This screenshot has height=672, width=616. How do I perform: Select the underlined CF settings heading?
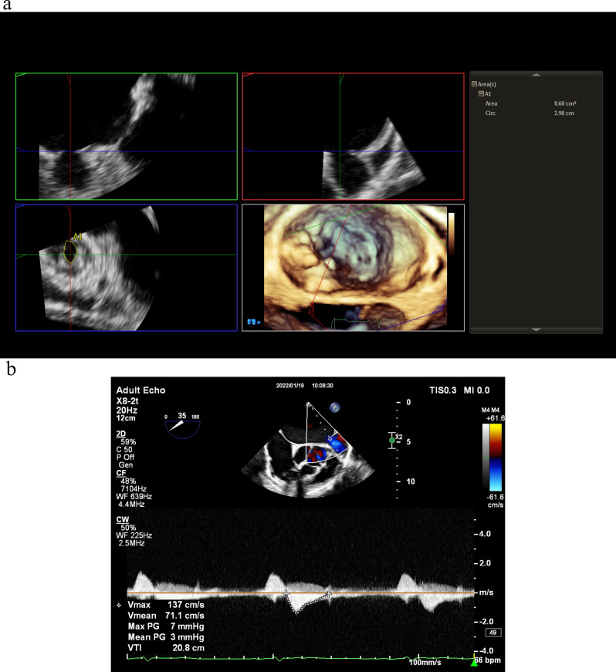121,473
